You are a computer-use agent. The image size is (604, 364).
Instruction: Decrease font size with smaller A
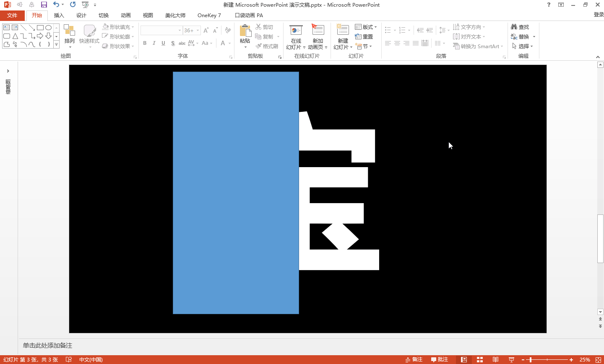[215, 31]
